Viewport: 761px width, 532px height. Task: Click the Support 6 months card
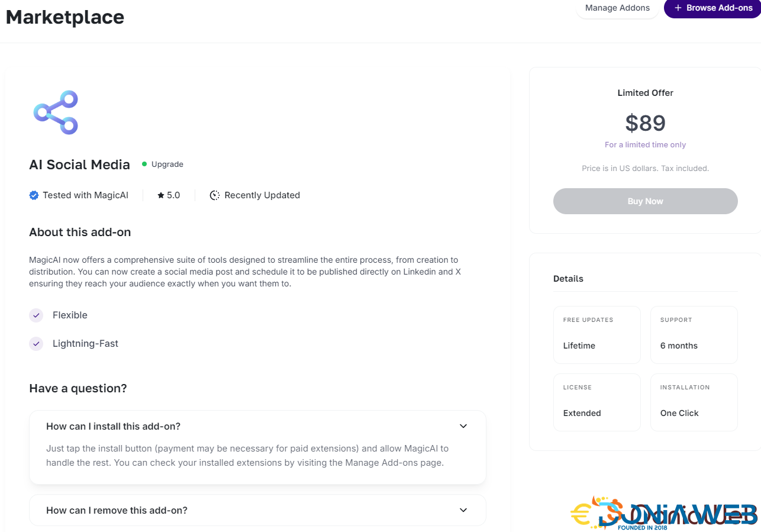point(694,334)
